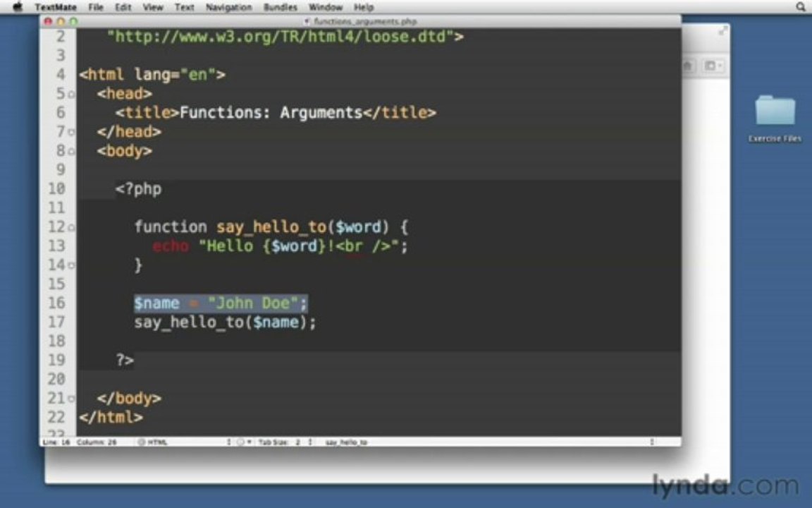Click the file proxy icon in the title bar
The height and width of the screenshot is (508, 812).
point(307,21)
